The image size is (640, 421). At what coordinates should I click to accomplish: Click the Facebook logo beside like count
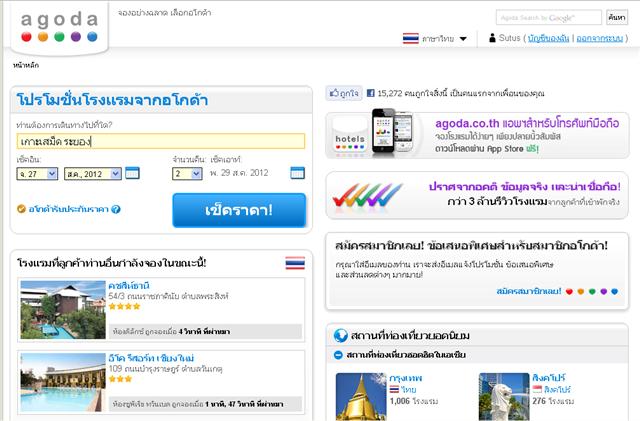(x=371, y=93)
